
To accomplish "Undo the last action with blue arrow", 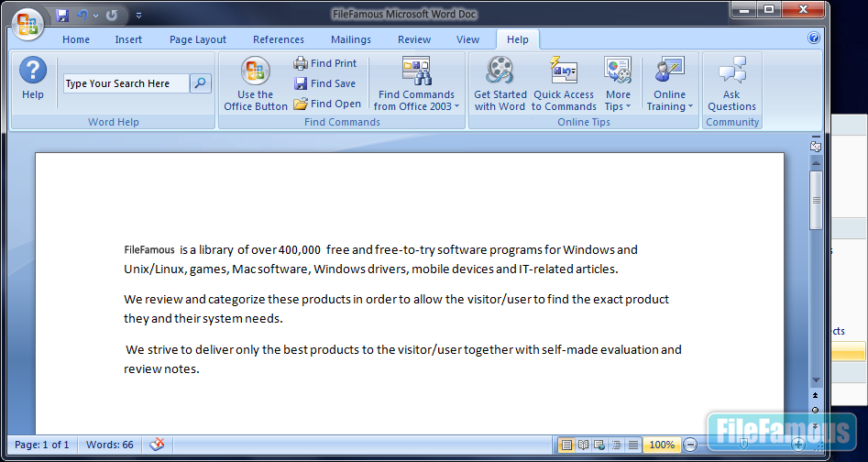I will [82, 16].
